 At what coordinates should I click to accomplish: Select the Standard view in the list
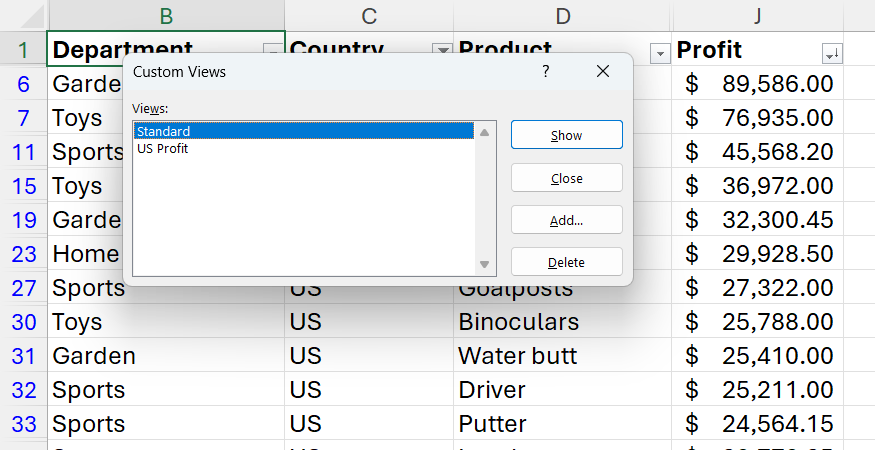(304, 131)
